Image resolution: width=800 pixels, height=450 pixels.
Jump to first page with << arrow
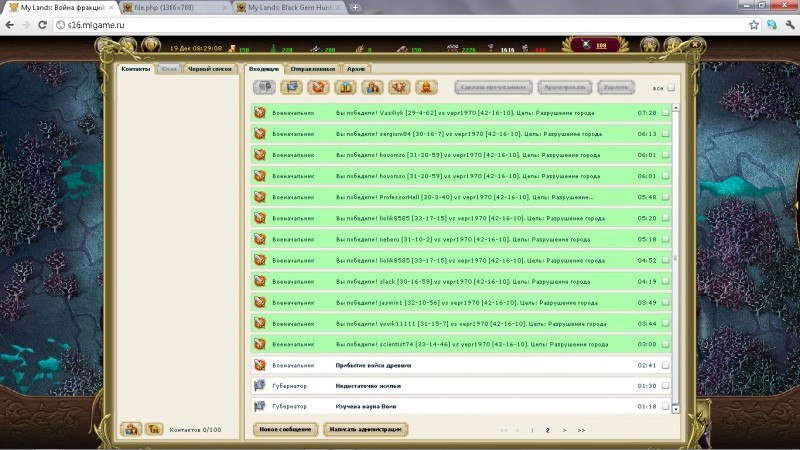point(504,430)
